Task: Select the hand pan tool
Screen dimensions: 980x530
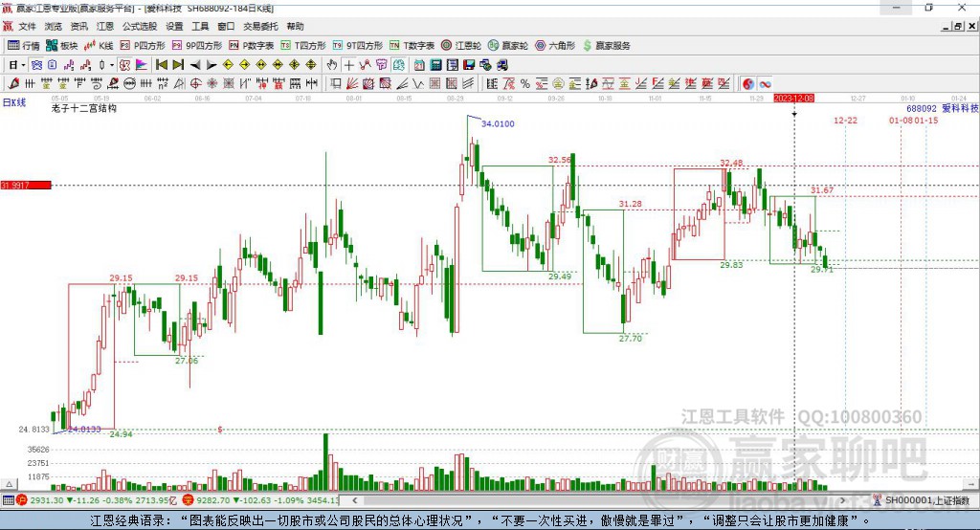Action: 332,65
